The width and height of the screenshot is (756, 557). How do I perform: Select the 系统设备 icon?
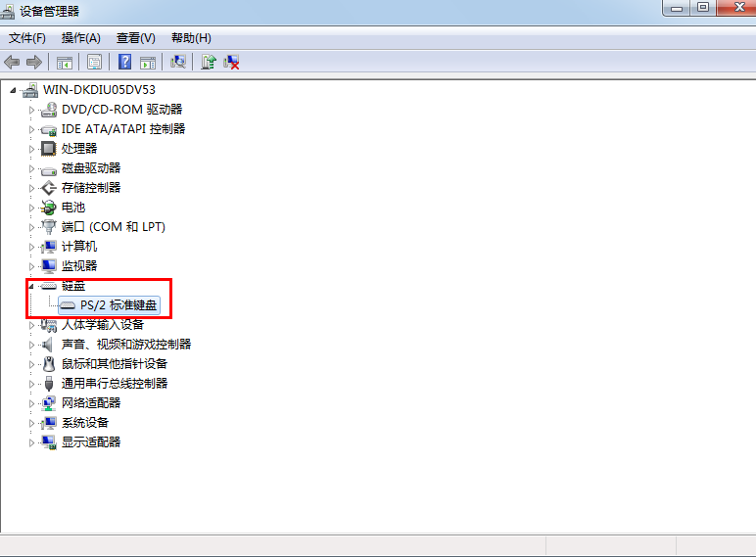[49, 423]
